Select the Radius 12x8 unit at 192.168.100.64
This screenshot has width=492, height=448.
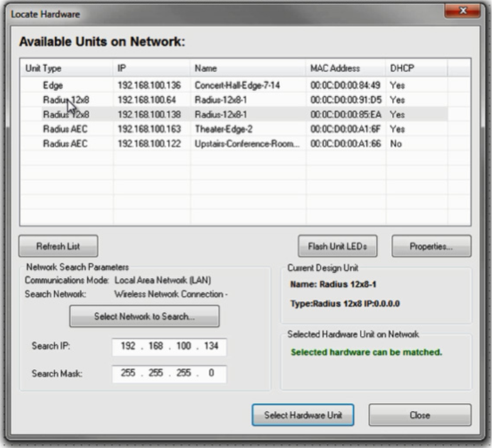coord(149,100)
